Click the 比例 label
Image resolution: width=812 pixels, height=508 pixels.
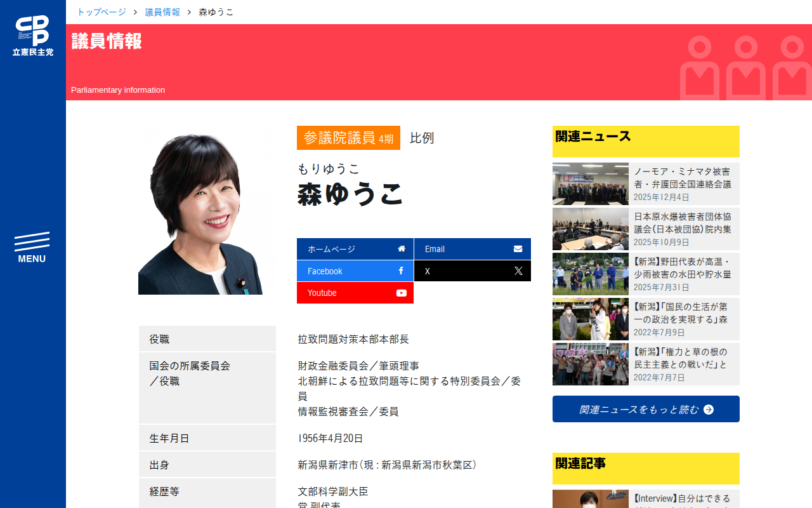pos(422,138)
